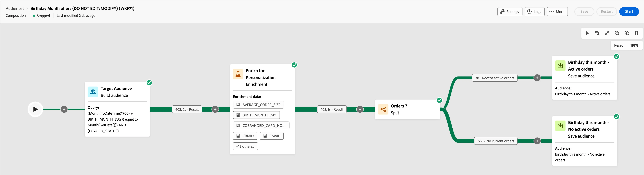Click the Restart button
The height and width of the screenshot is (175, 644).
tap(607, 11)
